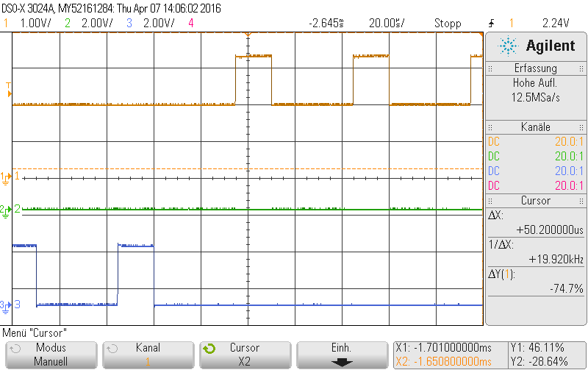588x370 pixels.
Task: Click the green rotary icon on Cursor softkey
Action: 209,349
